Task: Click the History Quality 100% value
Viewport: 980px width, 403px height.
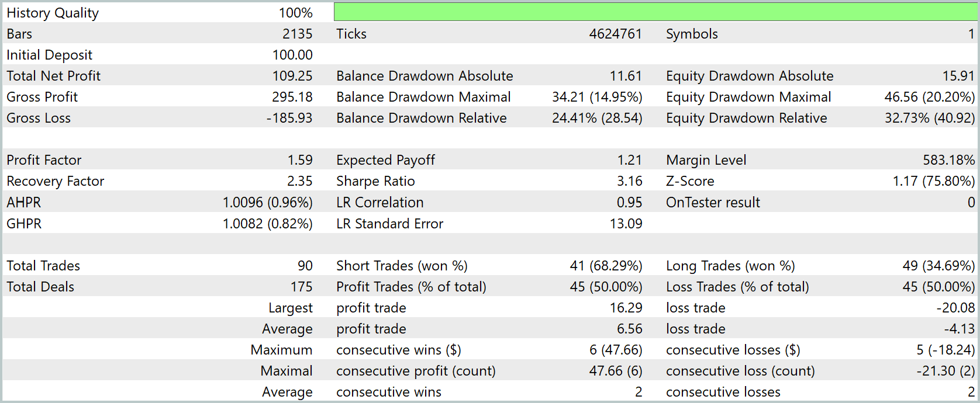Action: [295, 13]
